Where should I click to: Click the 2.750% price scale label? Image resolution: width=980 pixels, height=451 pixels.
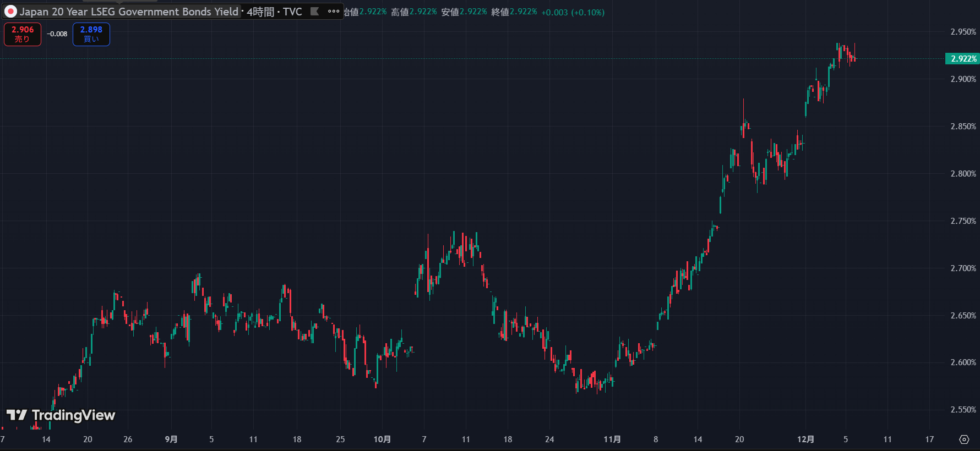(963, 221)
